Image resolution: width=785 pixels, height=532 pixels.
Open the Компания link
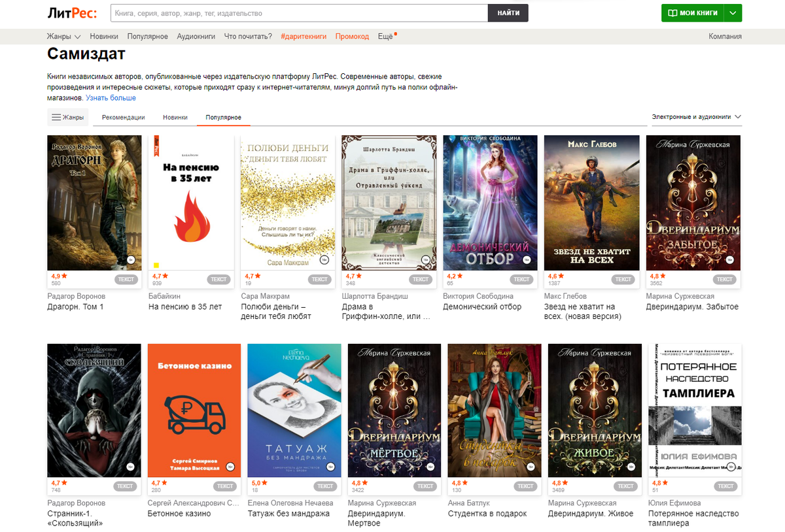click(725, 37)
